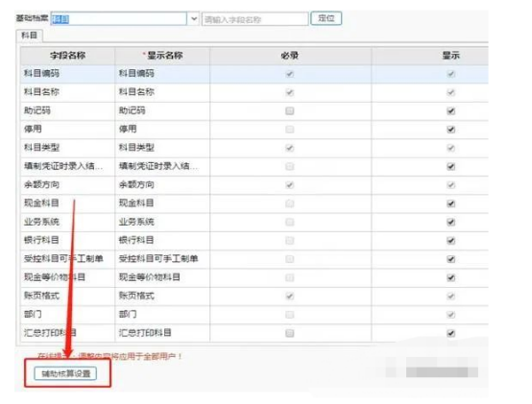This screenshot has width=532, height=404.
Task: Toggle 现金科目 display checkbox
Action: 451,203
